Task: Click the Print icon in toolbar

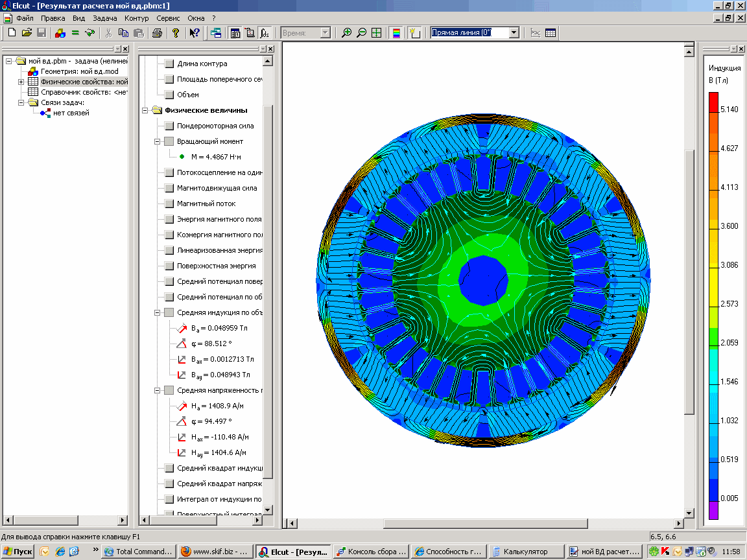Action: [x=157, y=33]
